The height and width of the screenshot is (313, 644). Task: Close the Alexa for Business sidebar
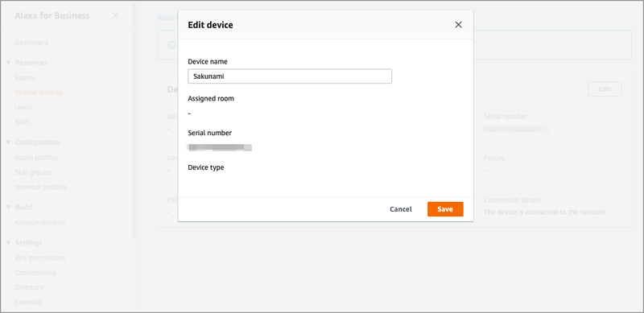click(115, 15)
